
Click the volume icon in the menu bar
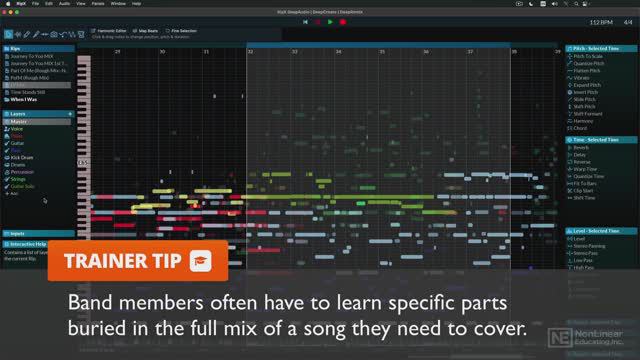[554, 4]
